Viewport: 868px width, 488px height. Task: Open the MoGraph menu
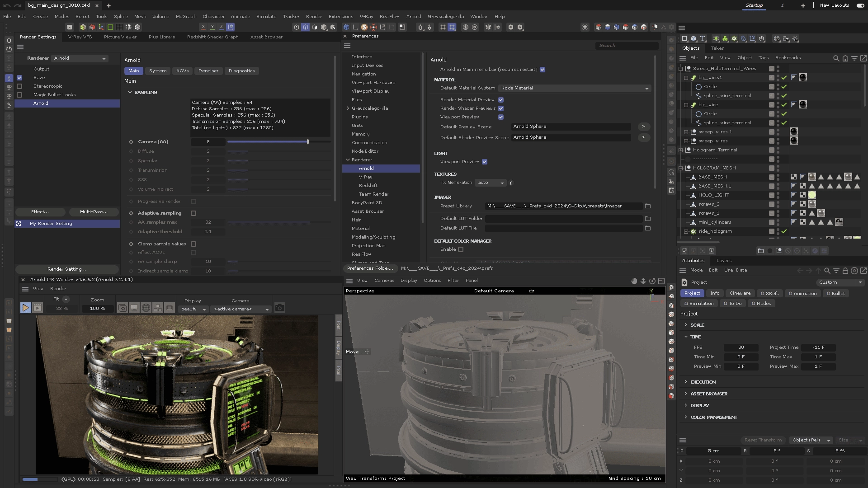186,16
